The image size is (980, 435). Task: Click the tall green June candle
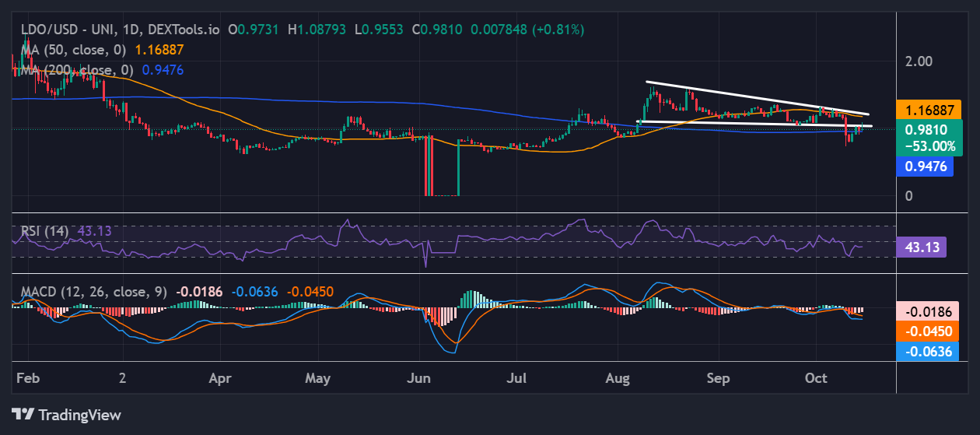click(x=458, y=167)
